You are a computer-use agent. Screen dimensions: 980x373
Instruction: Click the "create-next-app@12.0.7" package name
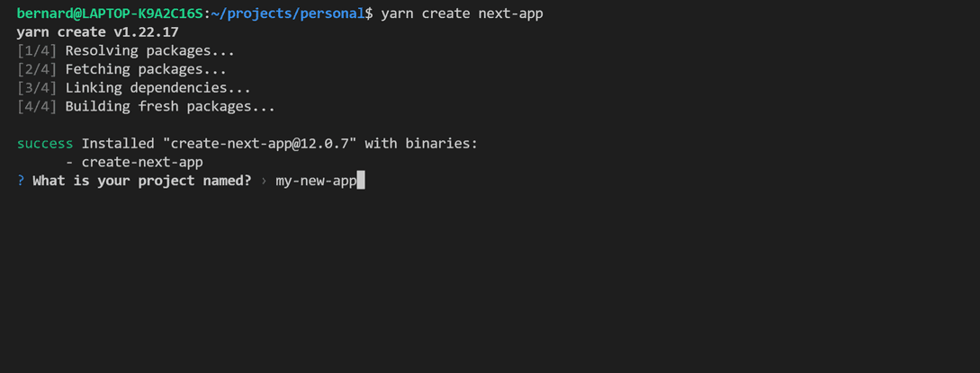coord(264,144)
